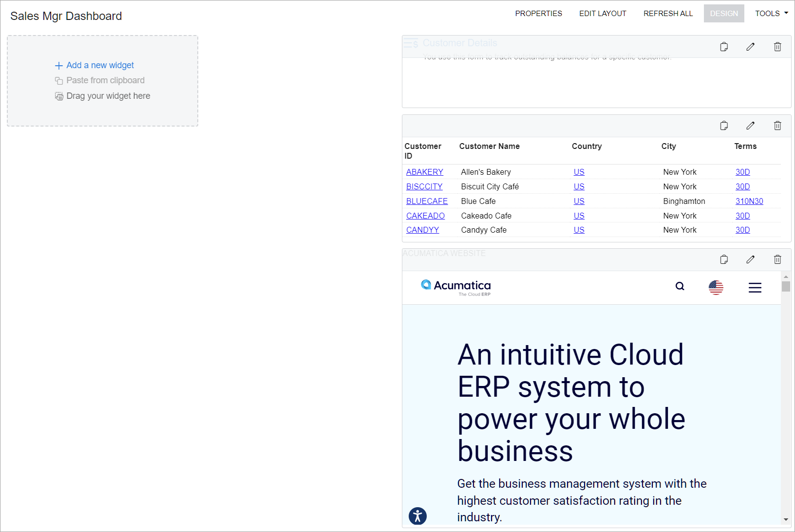795x532 pixels.
Task: Click Edit Layout in the toolbar
Action: click(x=603, y=14)
